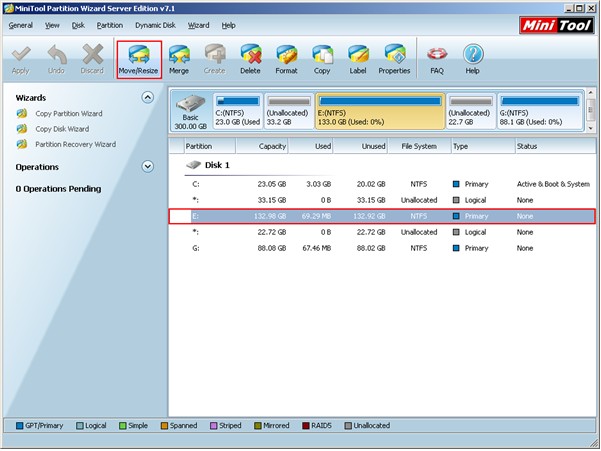Click the Delete partition icon
The height and width of the screenshot is (451, 601).
click(x=251, y=54)
